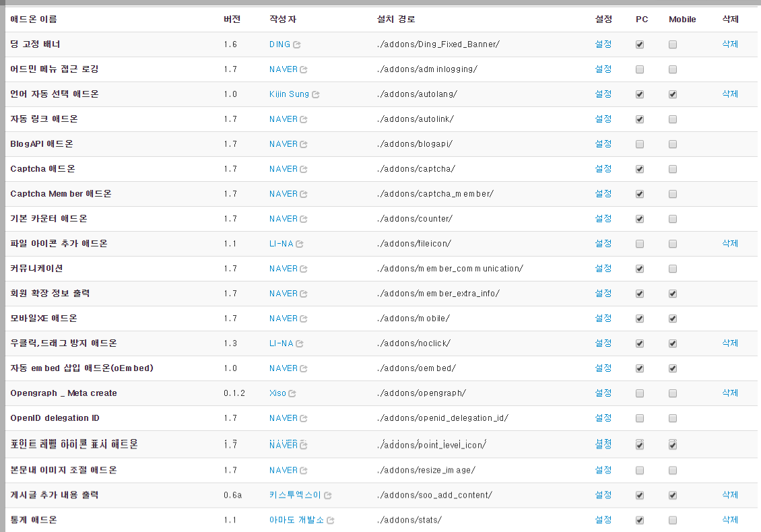Click 키스투엑스이 external link icon

328,495
